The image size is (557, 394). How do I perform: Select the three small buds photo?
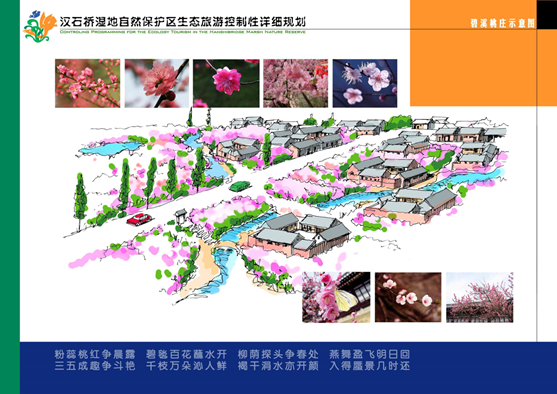coord(408,297)
